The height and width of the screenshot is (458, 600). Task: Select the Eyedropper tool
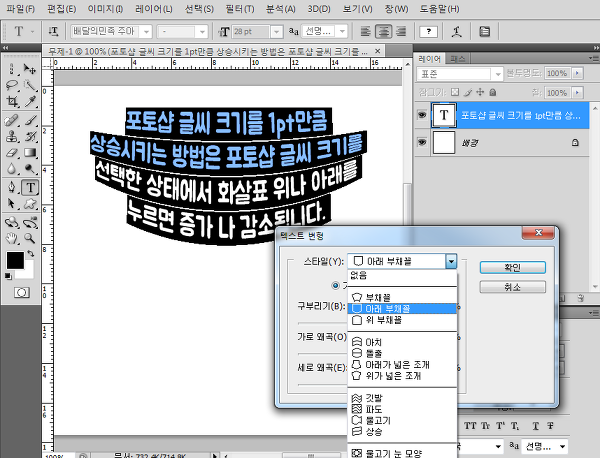(x=30, y=101)
